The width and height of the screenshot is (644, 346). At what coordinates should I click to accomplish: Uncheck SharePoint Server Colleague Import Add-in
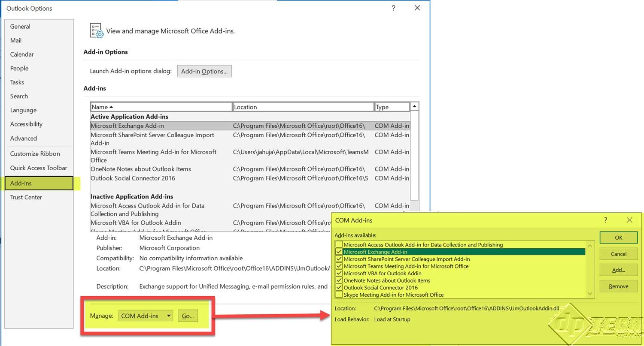(x=339, y=259)
